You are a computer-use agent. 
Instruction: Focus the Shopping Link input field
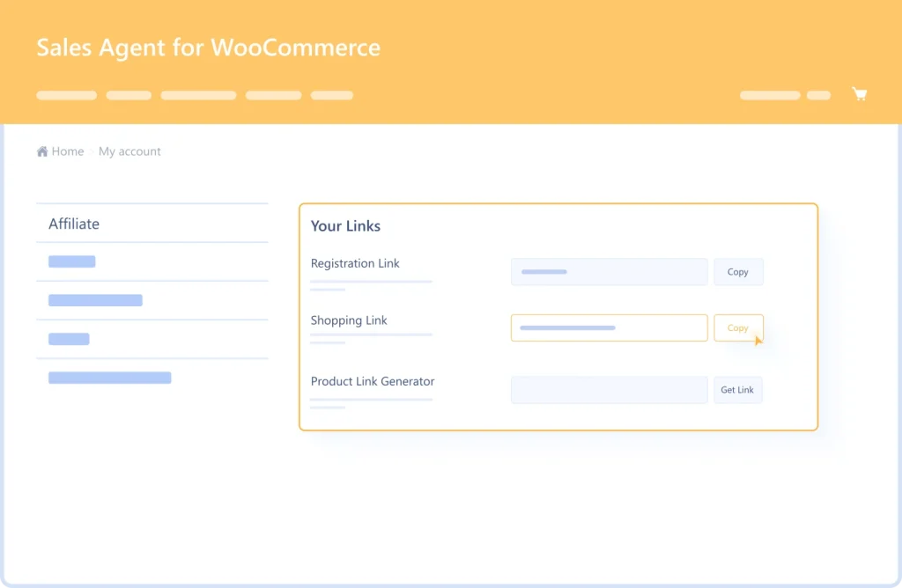tap(609, 327)
